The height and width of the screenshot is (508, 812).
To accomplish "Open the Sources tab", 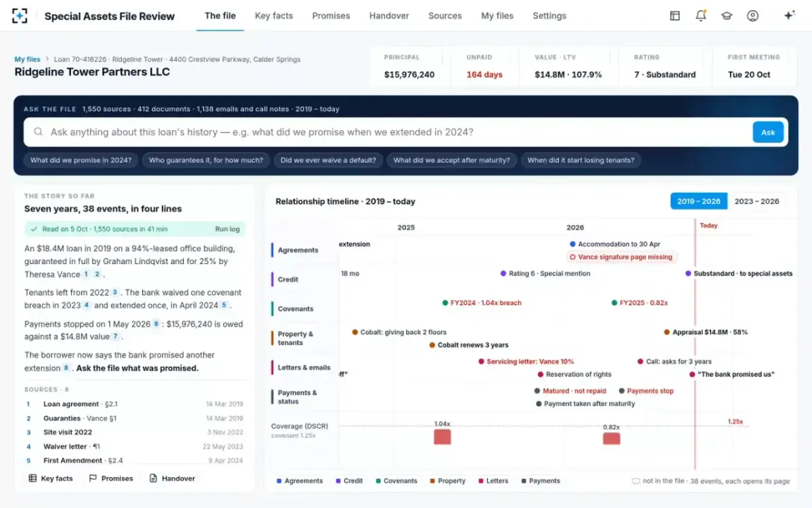I will (445, 16).
